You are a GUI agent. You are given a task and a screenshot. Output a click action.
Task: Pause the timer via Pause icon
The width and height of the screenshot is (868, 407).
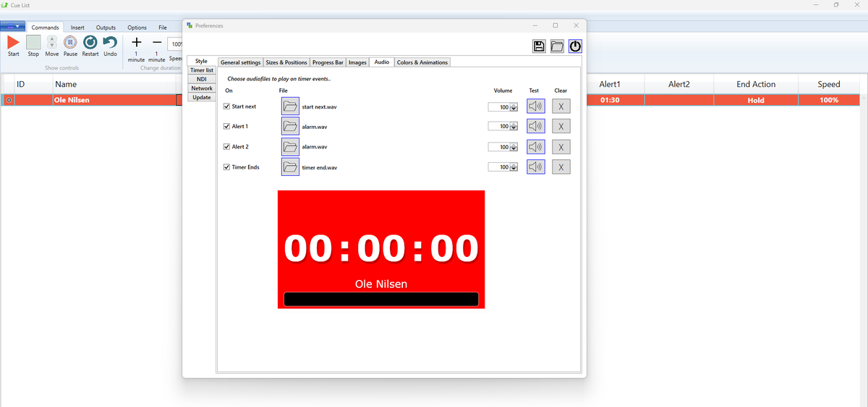[70, 43]
